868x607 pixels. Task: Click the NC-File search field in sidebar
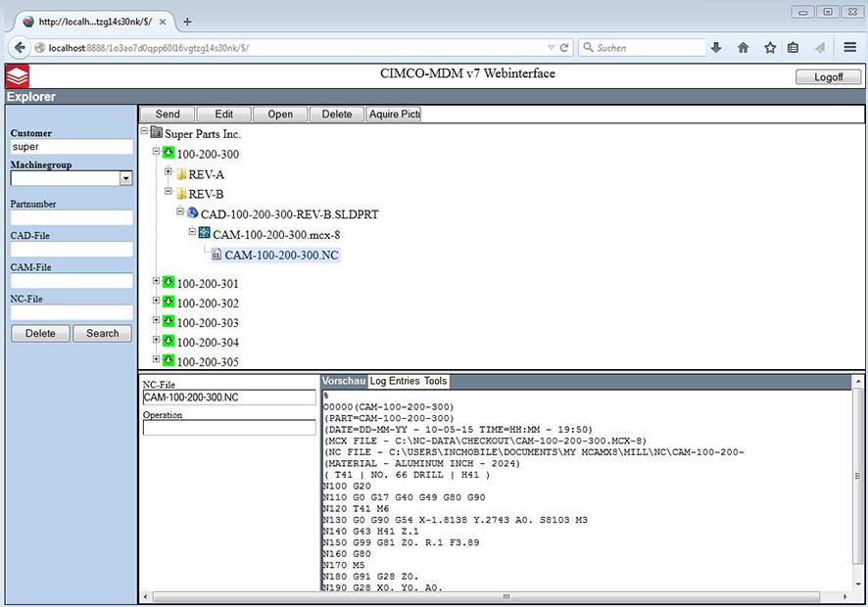pos(72,312)
